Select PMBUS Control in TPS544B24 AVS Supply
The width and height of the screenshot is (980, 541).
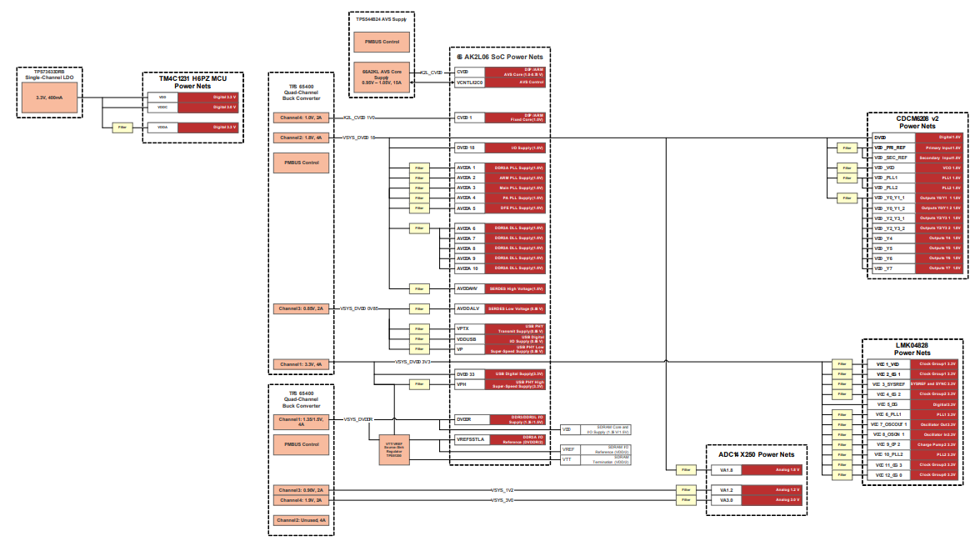[x=381, y=42]
